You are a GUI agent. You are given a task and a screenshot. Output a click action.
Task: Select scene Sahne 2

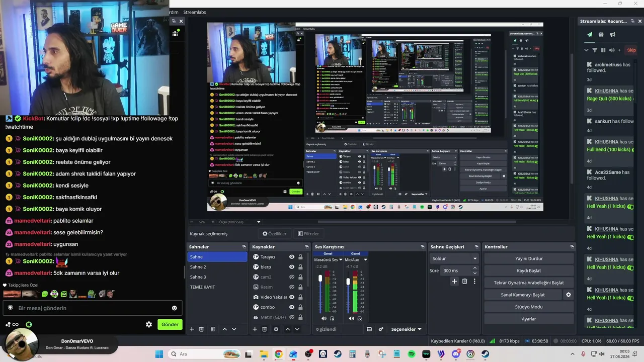[217, 267]
